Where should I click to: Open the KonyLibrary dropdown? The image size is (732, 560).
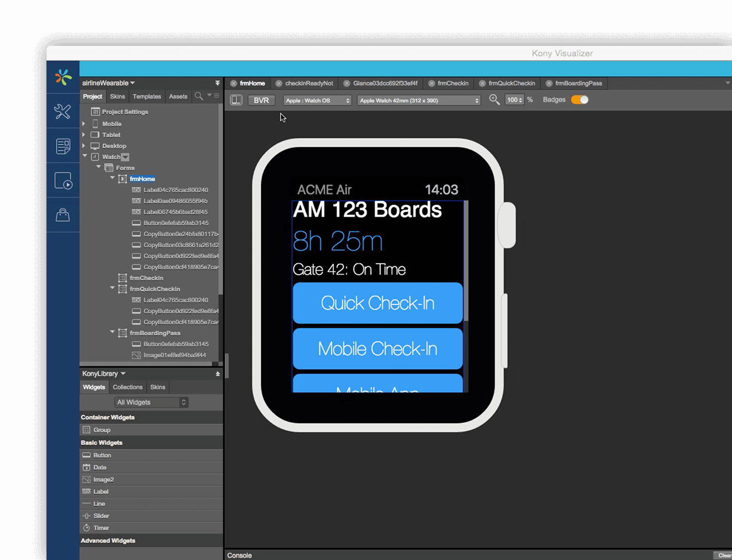coord(104,374)
